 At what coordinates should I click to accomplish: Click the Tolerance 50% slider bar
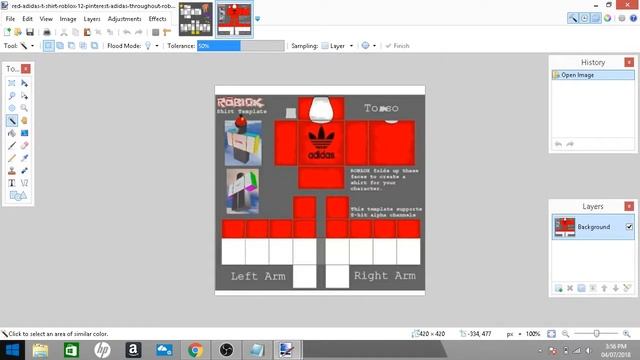240,46
